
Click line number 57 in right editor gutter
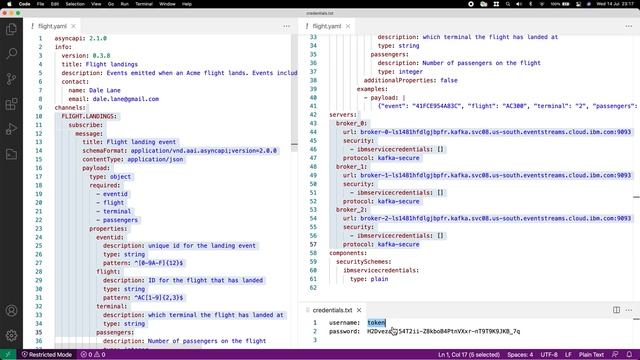(313, 244)
